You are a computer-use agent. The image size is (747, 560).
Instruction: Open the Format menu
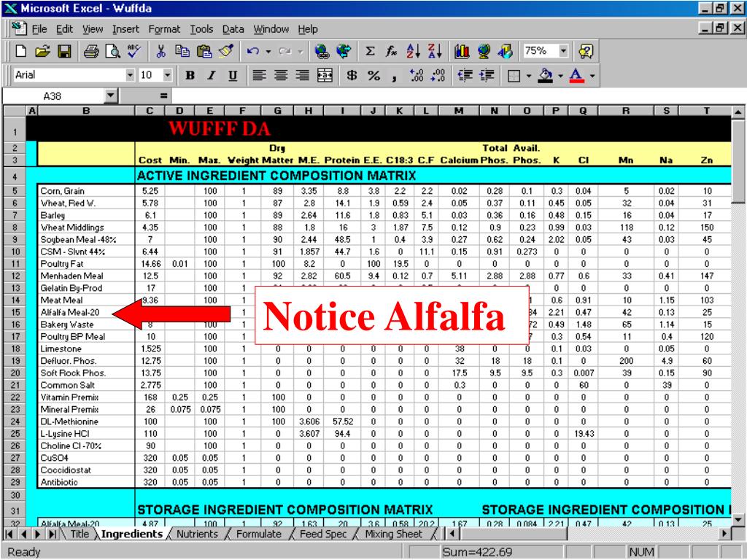click(164, 29)
